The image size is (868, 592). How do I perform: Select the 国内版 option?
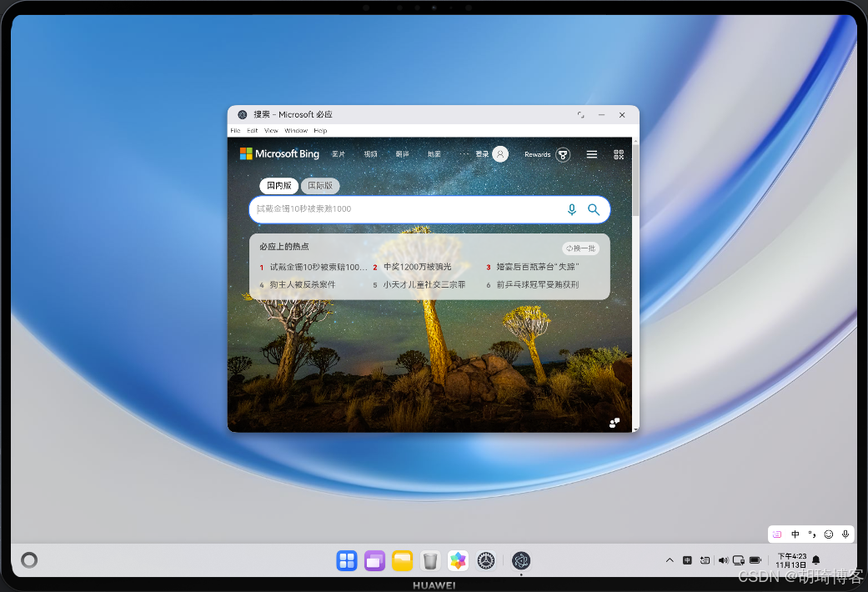tap(278, 185)
